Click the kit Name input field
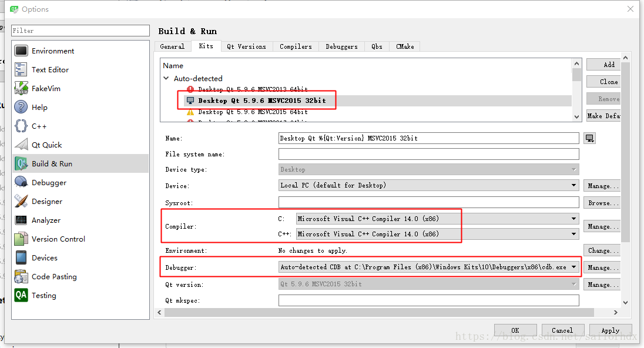This screenshot has width=644, height=348. [429, 138]
